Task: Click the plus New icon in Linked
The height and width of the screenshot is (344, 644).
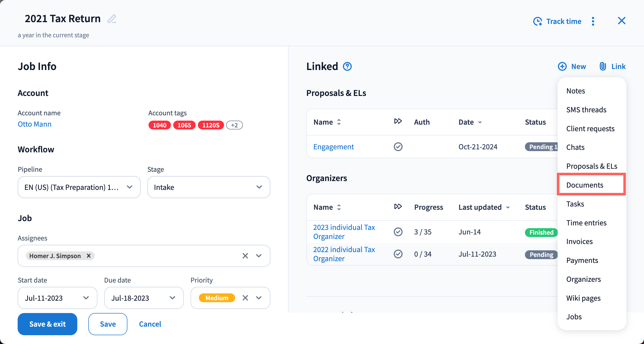Action: click(x=562, y=66)
